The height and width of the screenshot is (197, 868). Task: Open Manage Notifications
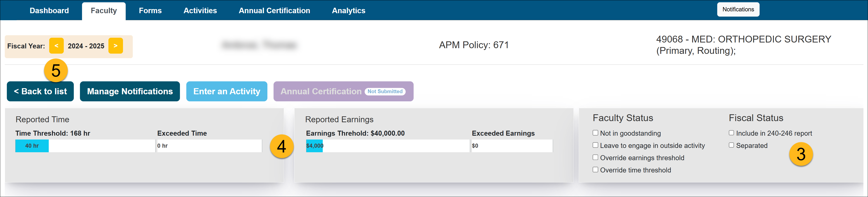(x=130, y=91)
